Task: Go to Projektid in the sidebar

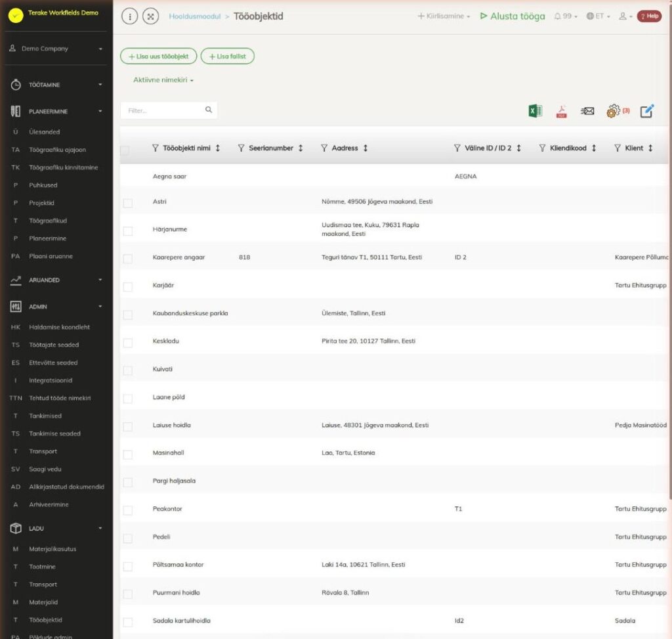Action: tap(41, 203)
